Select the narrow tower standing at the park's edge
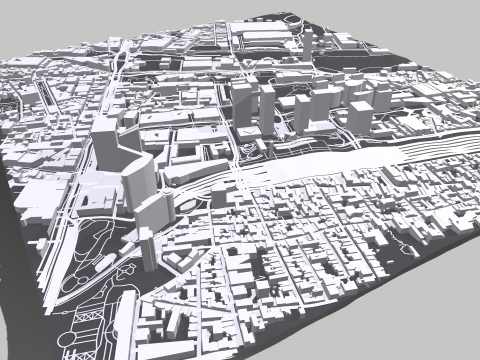The width and height of the screenshot is (480, 360). coord(148,249)
